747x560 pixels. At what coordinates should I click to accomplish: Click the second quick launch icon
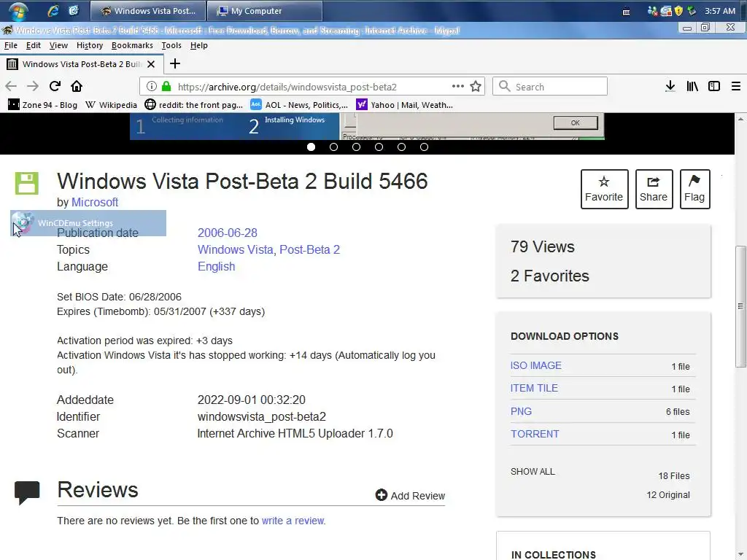click(74, 10)
